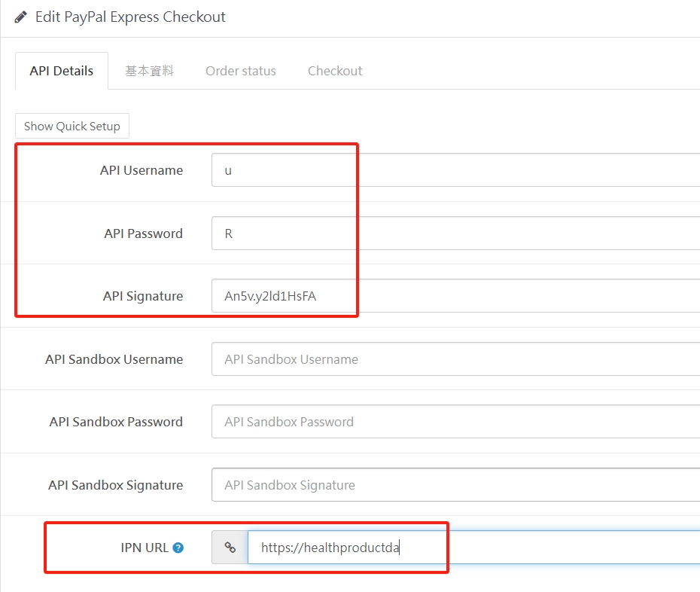This screenshot has width=700, height=592.
Task: Click the IPN URL label text
Action: click(145, 548)
